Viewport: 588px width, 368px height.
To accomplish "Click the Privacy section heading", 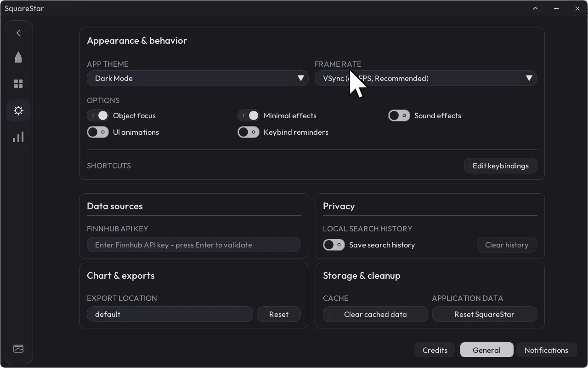I will pos(339,206).
